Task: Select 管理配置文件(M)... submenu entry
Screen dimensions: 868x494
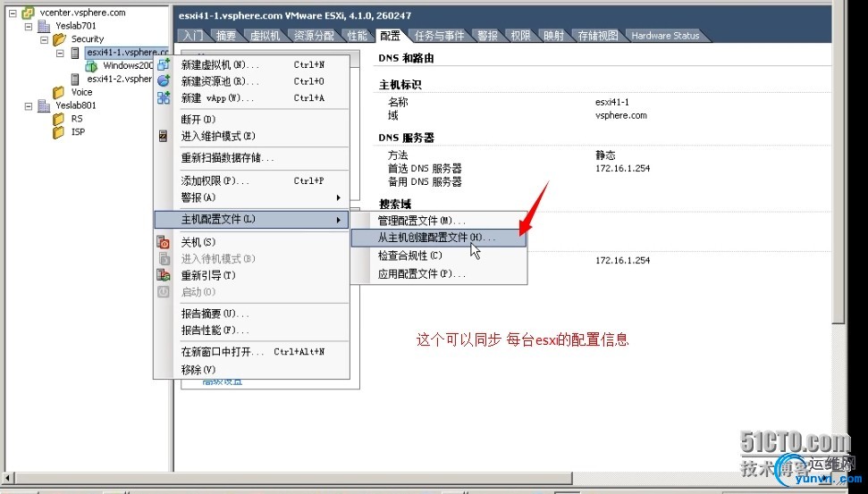Action: tap(439, 221)
